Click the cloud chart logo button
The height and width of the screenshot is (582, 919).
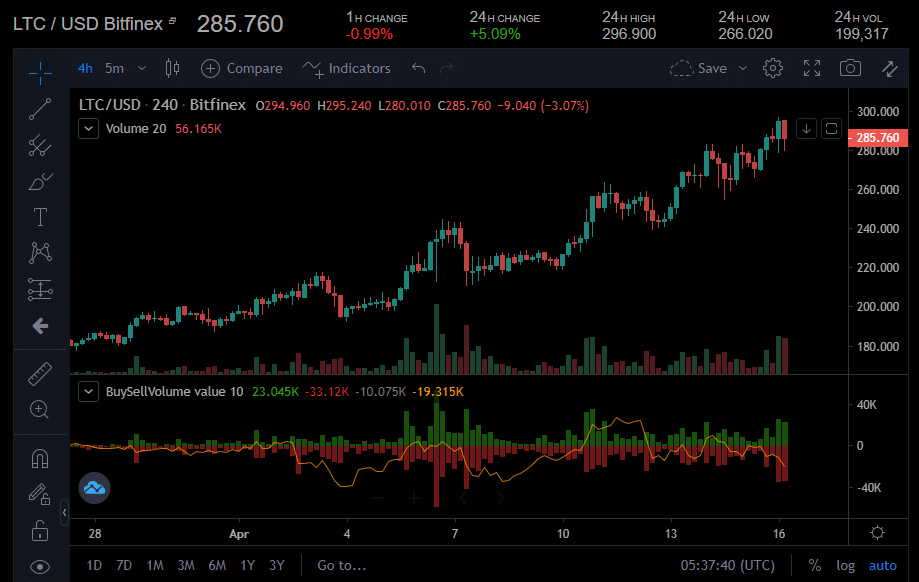(x=94, y=488)
